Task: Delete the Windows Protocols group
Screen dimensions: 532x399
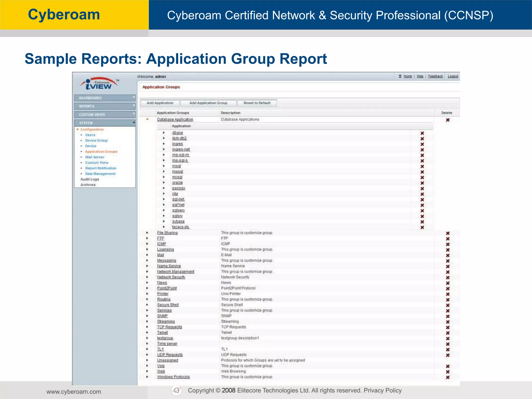Action: (448, 377)
